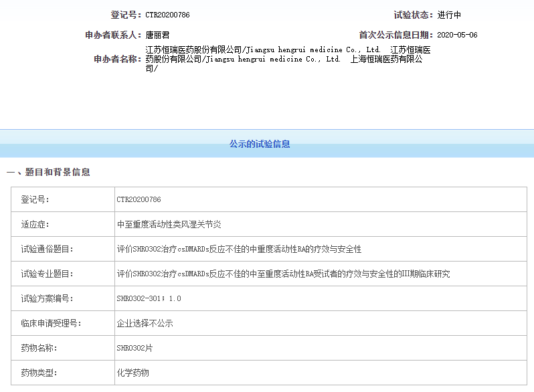Click the 首次公示信息日期 label
Viewport: 534px width, 392px height.
click(395, 35)
